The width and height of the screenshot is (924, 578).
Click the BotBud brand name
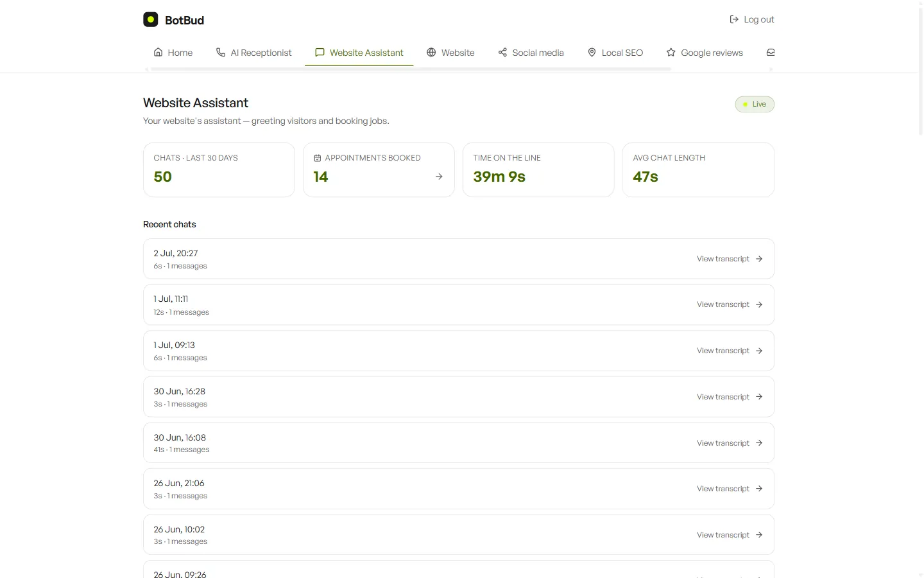(184, 20)
